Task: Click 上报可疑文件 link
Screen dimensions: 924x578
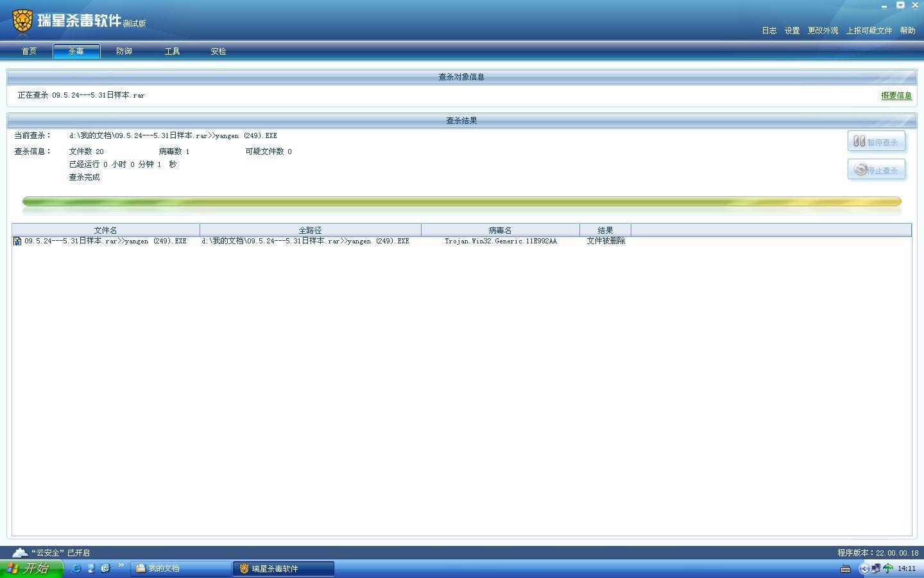Action: click(869, 31)
